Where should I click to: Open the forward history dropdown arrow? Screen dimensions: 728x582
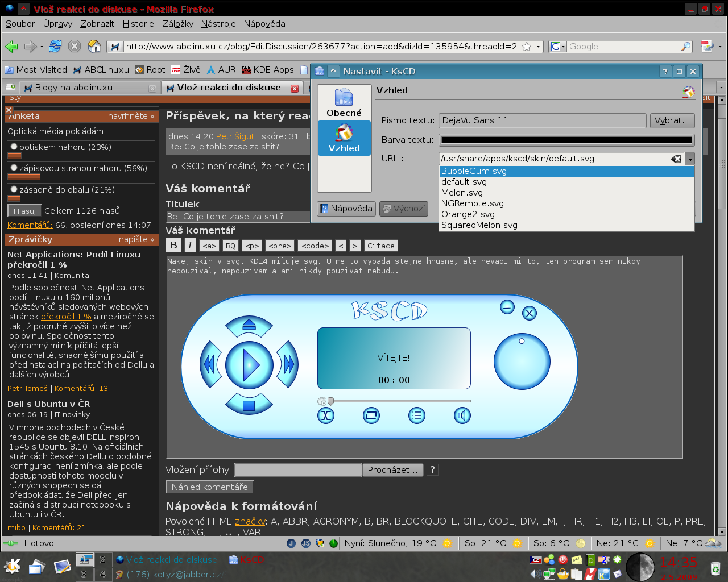point(42,47)
